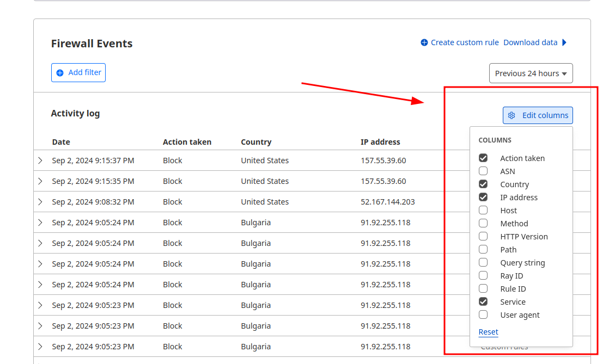
Task: Click the plus icon beside Create custom rule
Action: coord(424,42)
